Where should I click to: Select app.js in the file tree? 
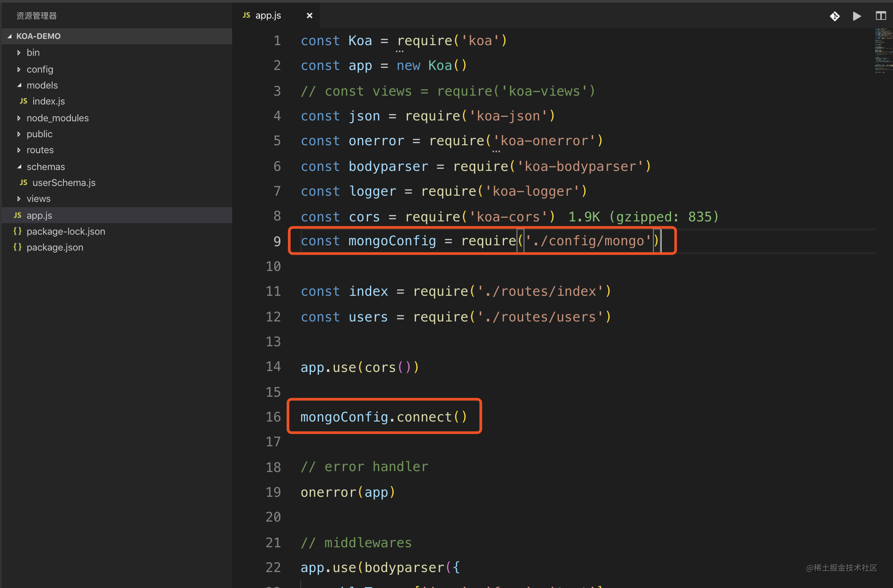click(x=117, y=216)
